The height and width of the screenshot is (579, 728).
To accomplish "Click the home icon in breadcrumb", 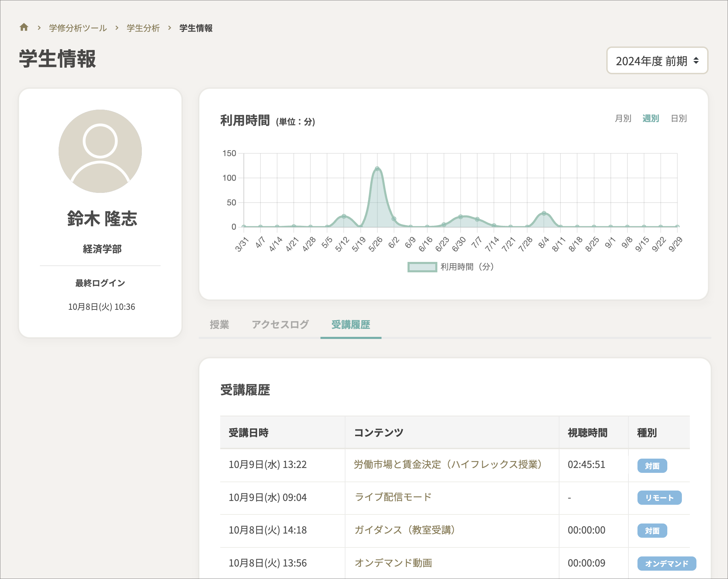I will [x=24, y=27].
